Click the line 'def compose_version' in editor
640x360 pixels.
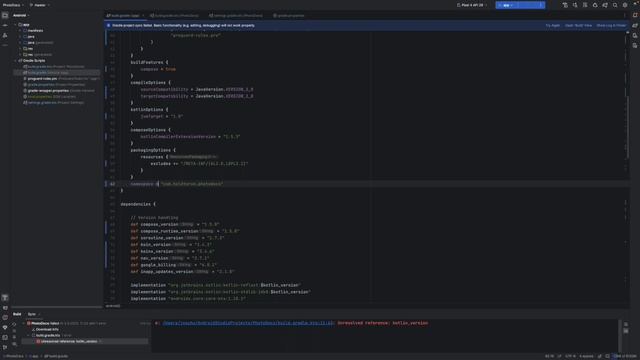coord(175,224)
